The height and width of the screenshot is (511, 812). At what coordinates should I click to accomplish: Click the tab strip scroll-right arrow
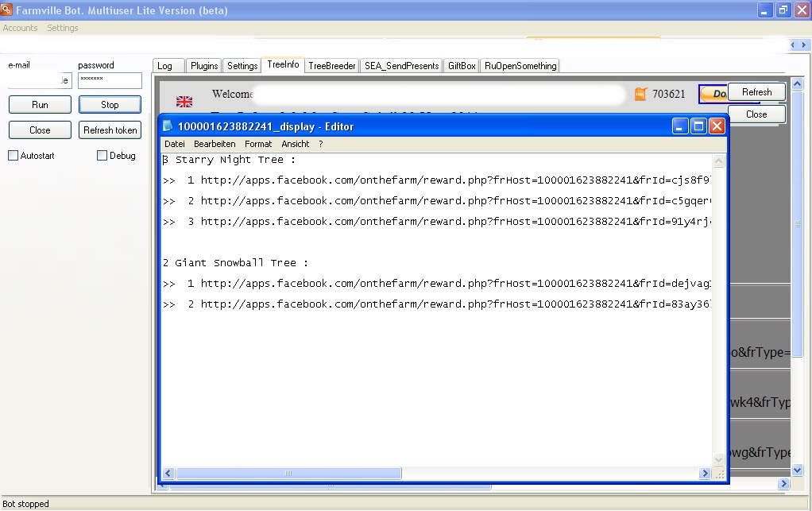[804, 45]
